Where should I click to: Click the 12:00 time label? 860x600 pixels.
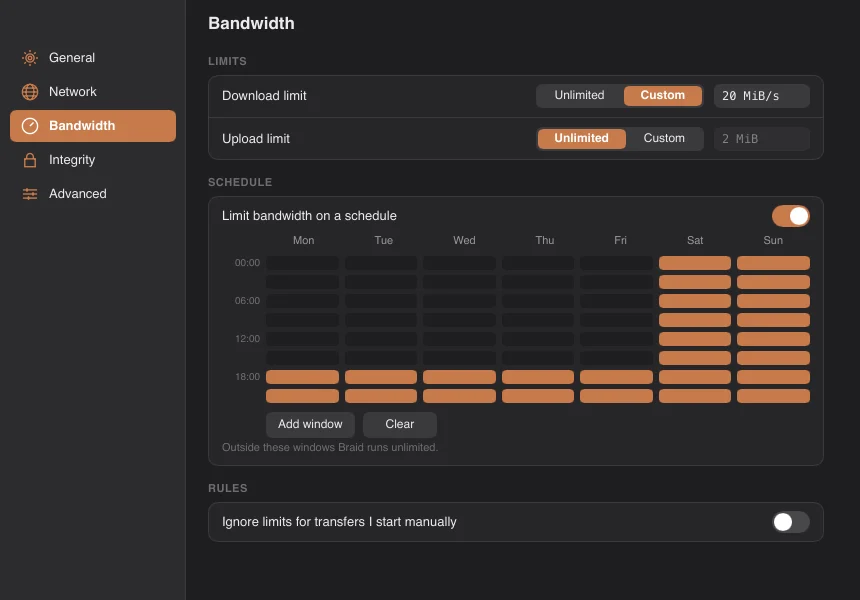(247, 339)
